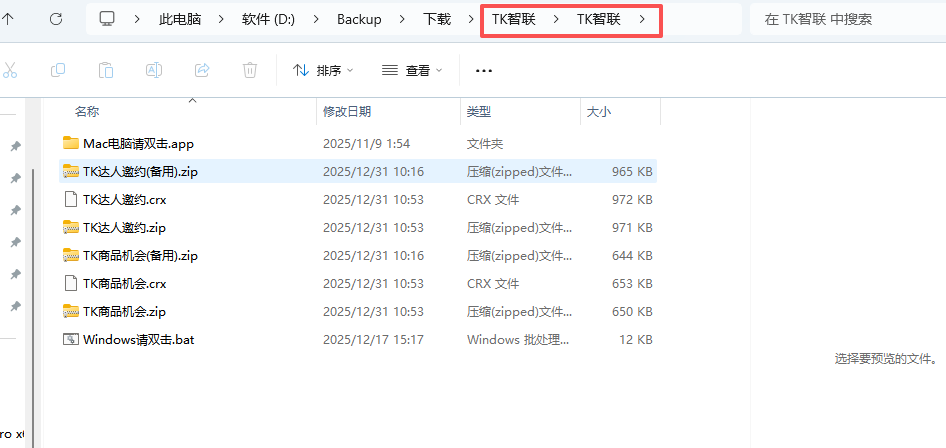Click the Paste clipboard icon
The height and width of the screenshot is (448, 946).
(106, 70)
